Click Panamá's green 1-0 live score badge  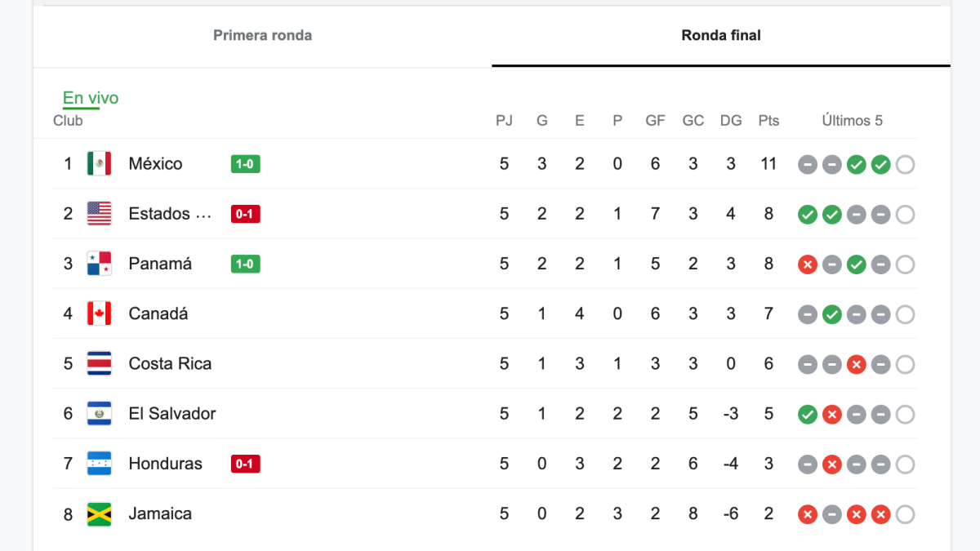pos(245,264)
